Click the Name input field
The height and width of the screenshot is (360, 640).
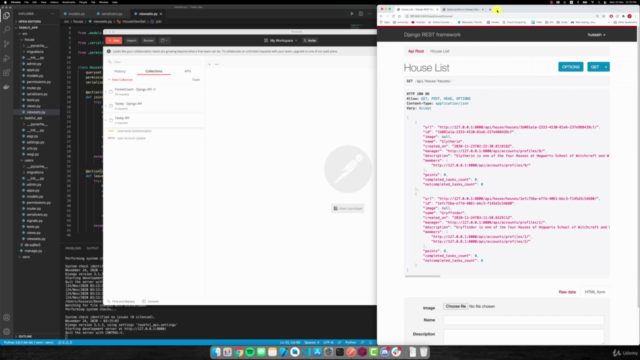[x=524, y=320]
